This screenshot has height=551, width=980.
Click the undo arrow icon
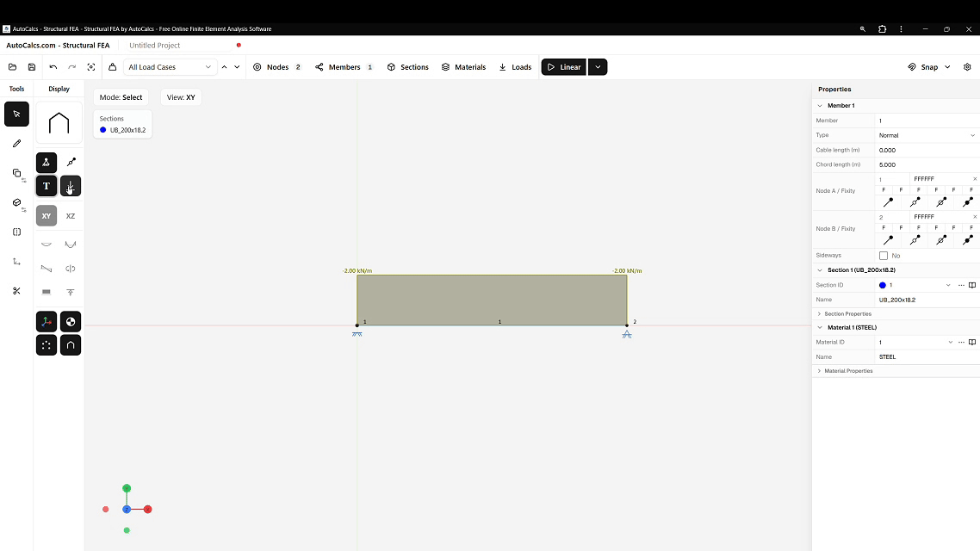click(x=53, y=67)
